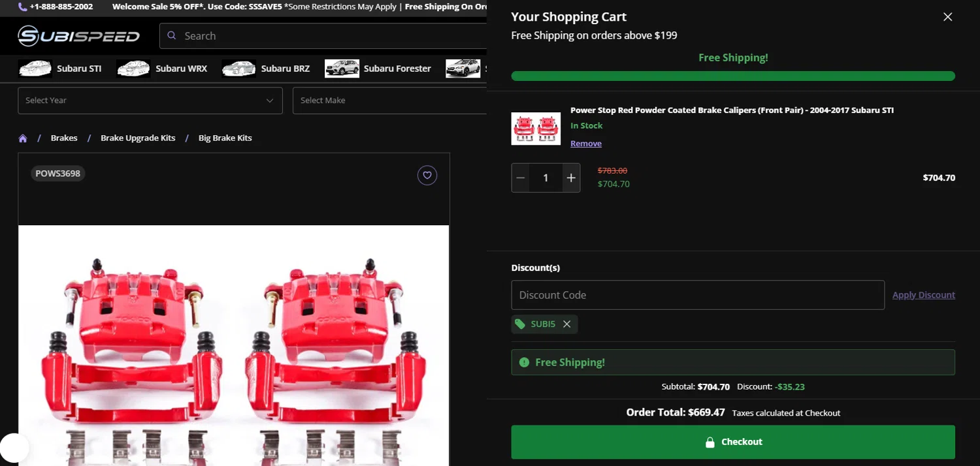Viewport: 980px width, 466px height.
Task: Click the Discount Code input
Action: click(x=698, y=295)
